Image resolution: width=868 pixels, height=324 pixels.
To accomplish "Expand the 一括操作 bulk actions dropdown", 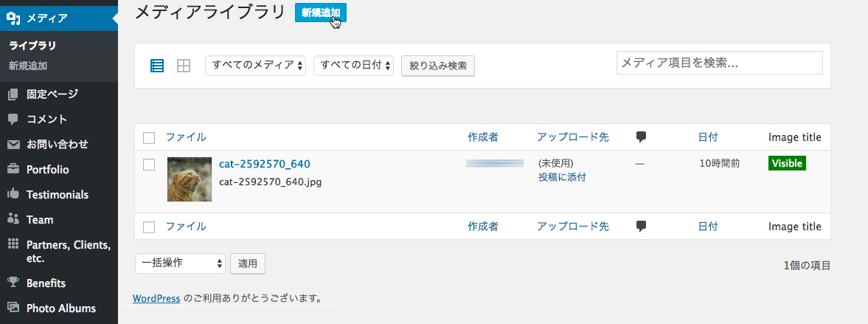I will point(180,263).
